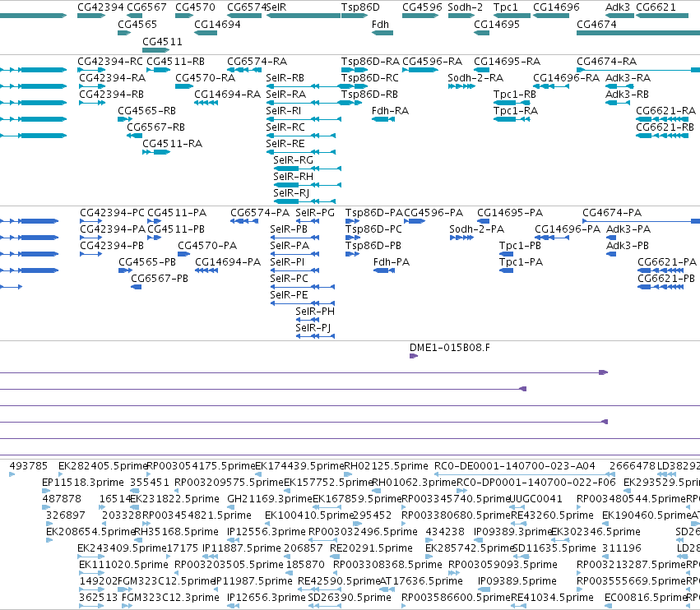Click the CG6621-PA protein label
Viewport: 700px width, 610px height.
pyautogui.click(x=667, y=262)
